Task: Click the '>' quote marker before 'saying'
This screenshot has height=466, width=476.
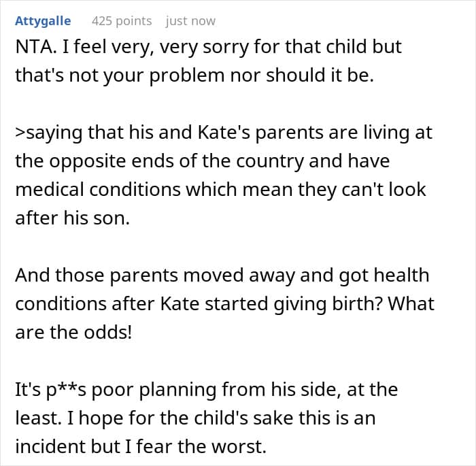Action: [x=20, y=133]
